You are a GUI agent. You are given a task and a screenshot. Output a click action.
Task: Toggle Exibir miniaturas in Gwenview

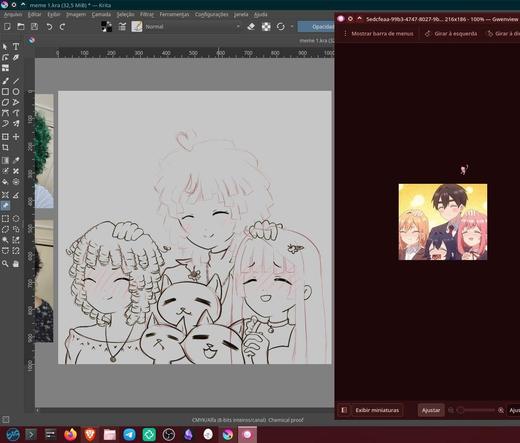[x=377, y=410]
